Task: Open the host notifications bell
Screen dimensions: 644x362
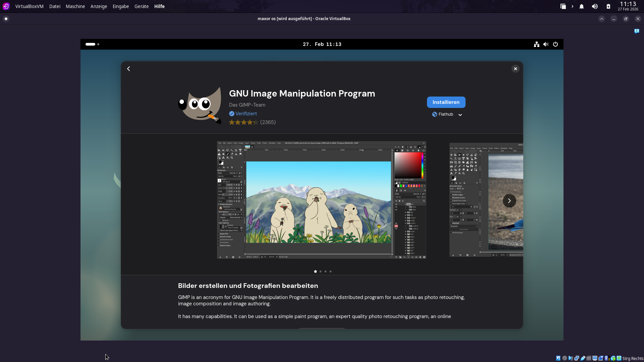Action: click(x=582, y=6)
